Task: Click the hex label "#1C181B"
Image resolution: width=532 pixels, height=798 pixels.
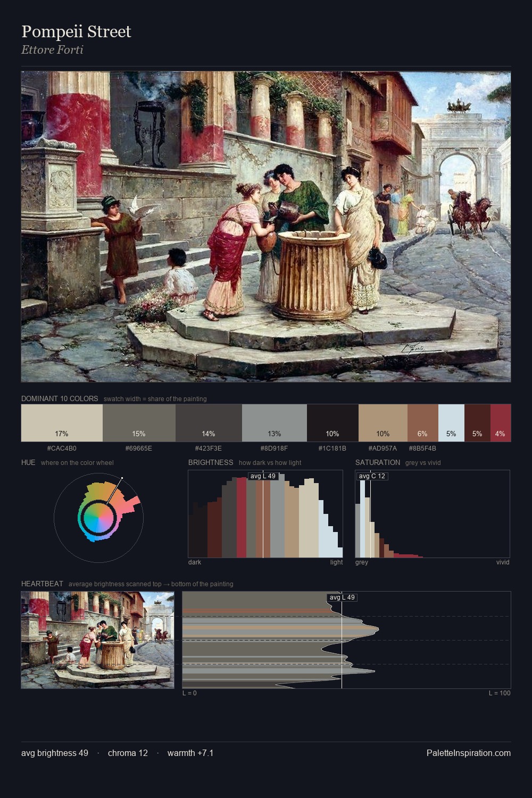Action: (x=332, y=448)
